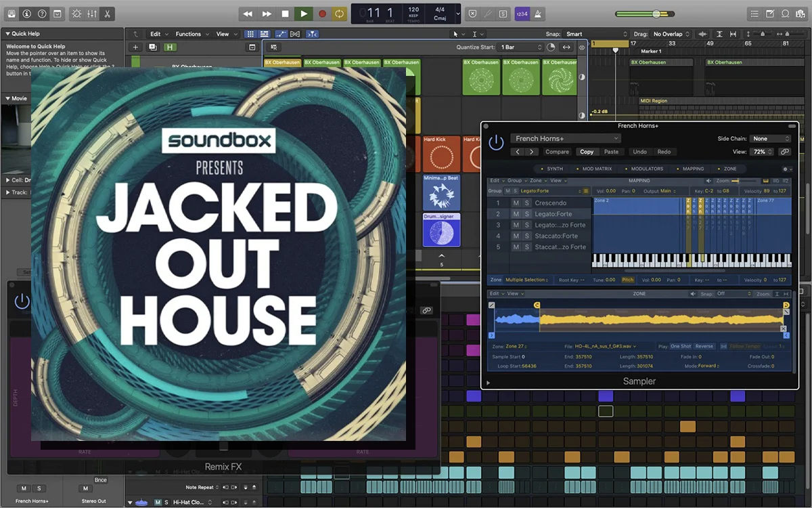Image resolution: width=812 pixels, height=508 pixels.
Task: Collapse the Quick Help disclosure triangle
Action: (7, 33)
